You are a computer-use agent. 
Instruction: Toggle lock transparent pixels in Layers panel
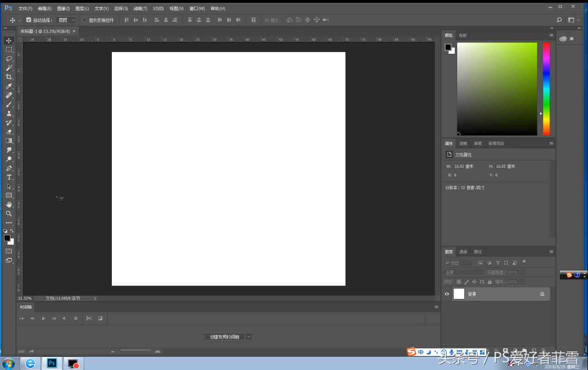[459, 282]
